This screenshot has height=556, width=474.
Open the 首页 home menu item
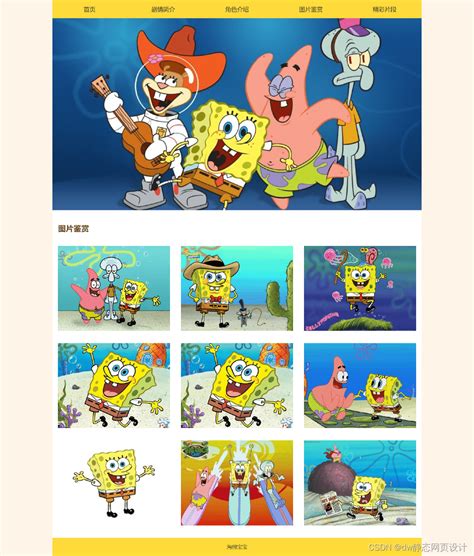pyautogui.click(x=89, y=9)
